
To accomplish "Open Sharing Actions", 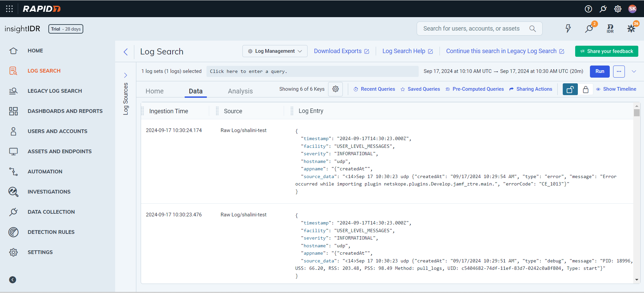I will click(x=531, y=89).
